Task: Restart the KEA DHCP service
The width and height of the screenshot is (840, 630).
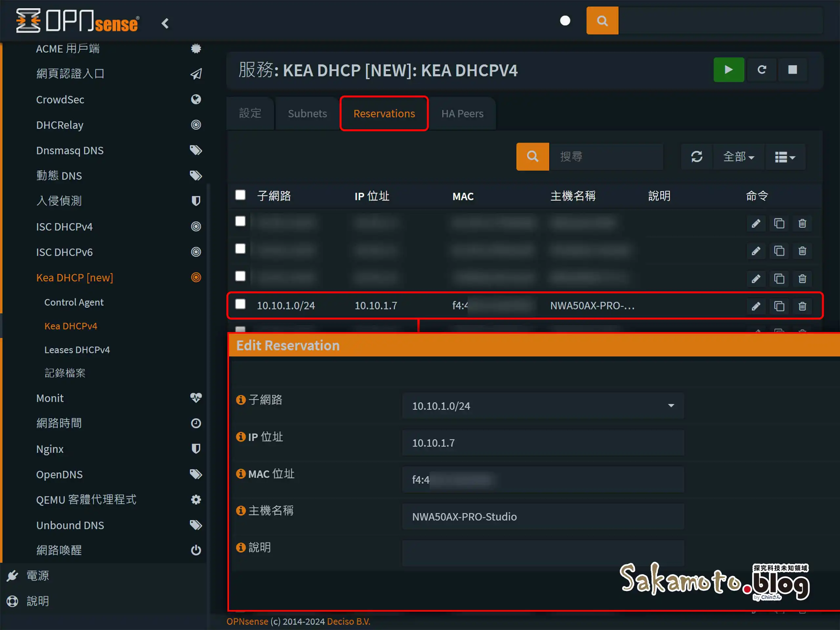Action: click(x=761, y=70)
